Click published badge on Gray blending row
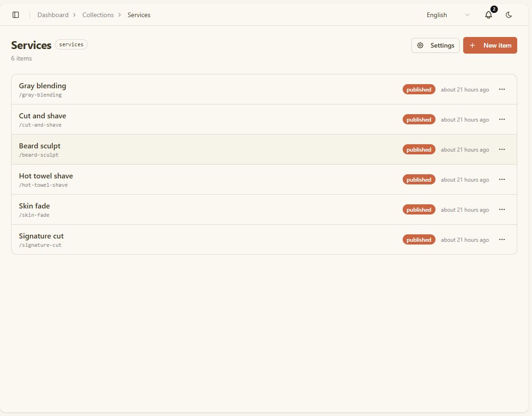 [419, 89]
